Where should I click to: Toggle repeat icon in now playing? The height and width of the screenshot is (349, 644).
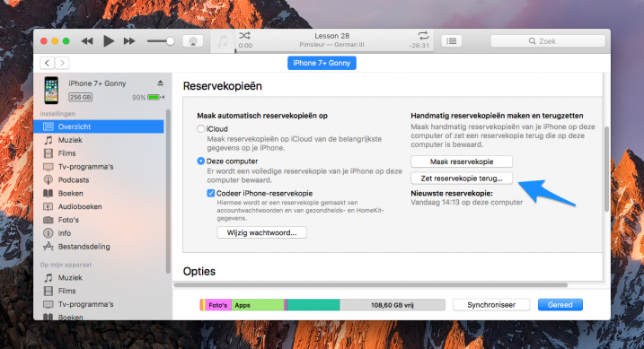(x=423, y=36)
